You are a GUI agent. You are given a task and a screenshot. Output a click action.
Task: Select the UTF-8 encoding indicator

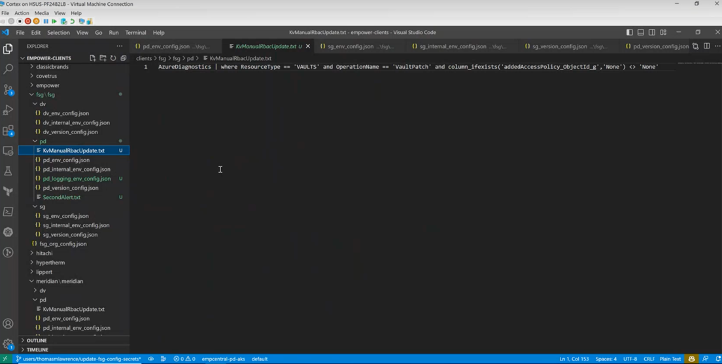pos(630,359)
